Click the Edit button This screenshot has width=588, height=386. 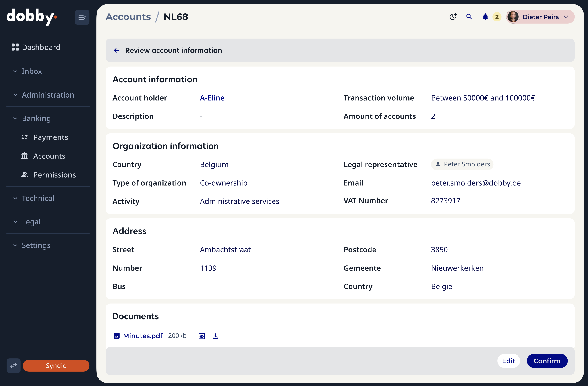508,361
